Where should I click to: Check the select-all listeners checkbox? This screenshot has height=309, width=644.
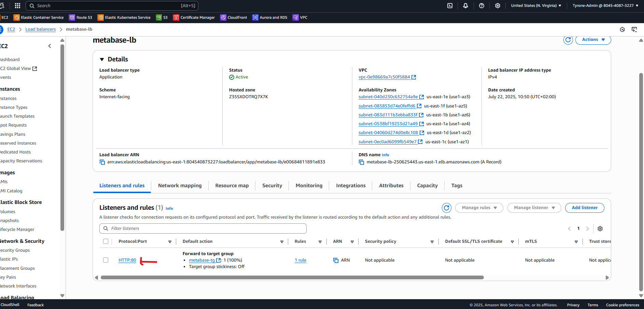[x=106, y=241]
